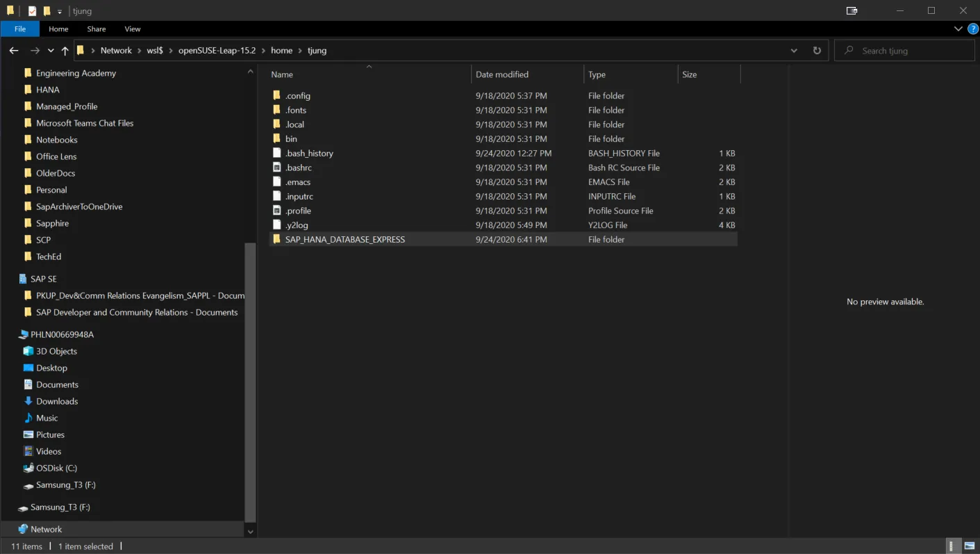The height and width of the screenshot is (554, 980).
Task: Select the .bashrc file
Action: pos(299,168)
